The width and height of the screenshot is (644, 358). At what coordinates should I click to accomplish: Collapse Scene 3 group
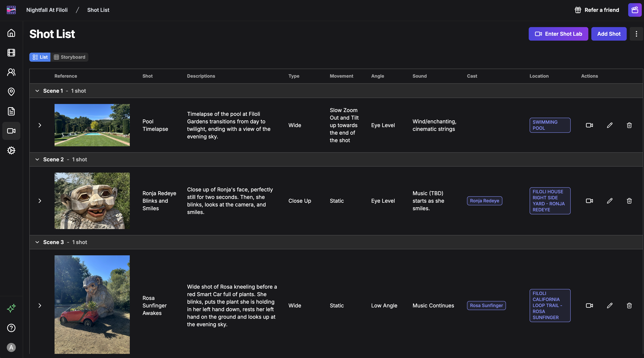(37, 242)
